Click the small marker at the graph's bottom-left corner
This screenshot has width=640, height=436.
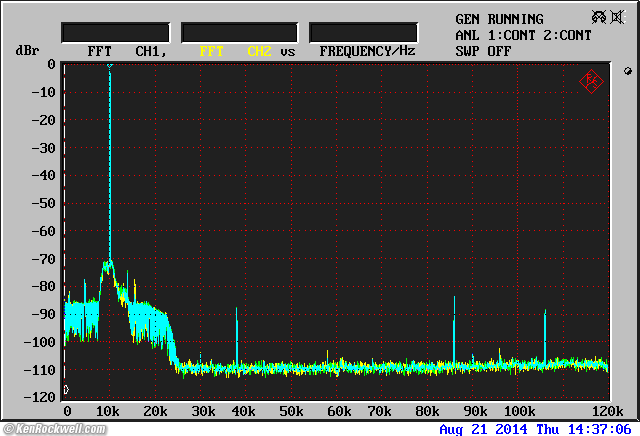point(66,390)
